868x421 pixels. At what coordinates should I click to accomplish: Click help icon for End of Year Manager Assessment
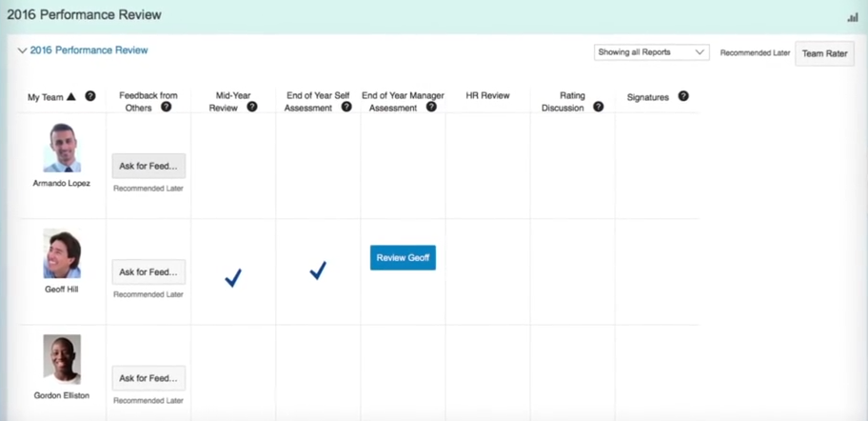(x=431, y=108)
